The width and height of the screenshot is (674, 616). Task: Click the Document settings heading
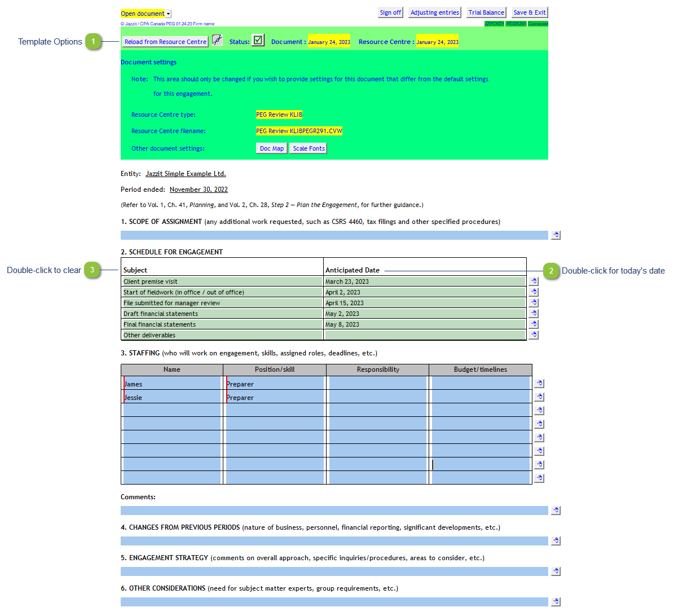[x=148, y=62]
